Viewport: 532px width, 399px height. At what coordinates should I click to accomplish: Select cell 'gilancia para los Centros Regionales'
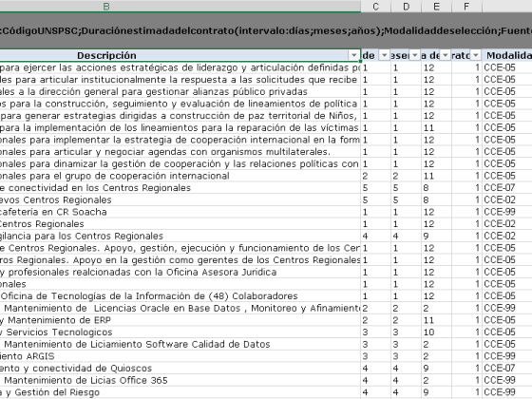pyautogui.click(x=180, y=237)
